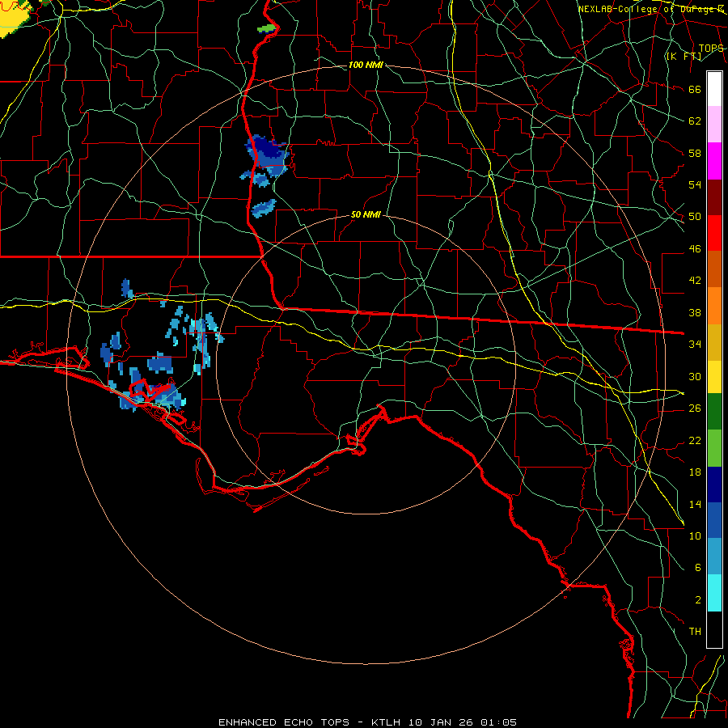Click the small green echo near top center
The image size is (728, 728).
tap(266, 29)
